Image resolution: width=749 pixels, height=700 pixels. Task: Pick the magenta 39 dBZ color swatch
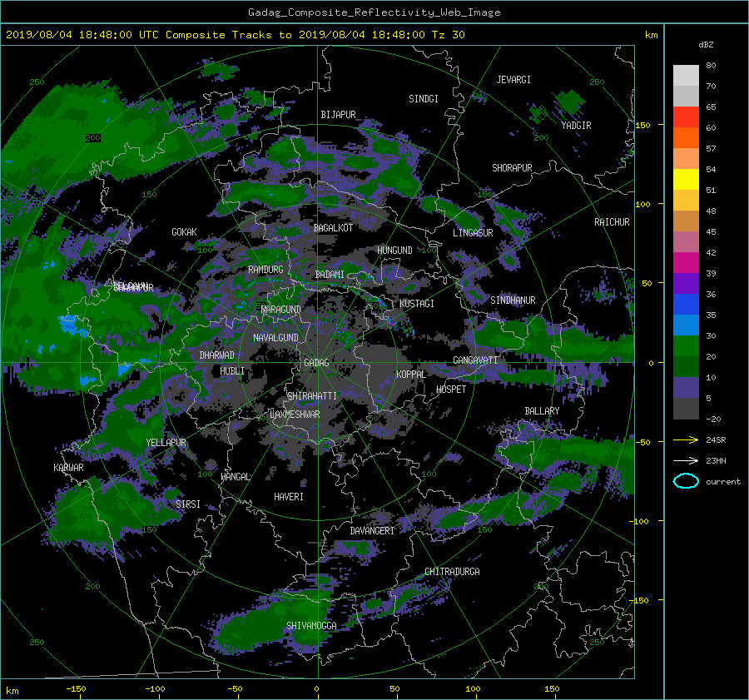pyautogui.click(x=686, y=263)
